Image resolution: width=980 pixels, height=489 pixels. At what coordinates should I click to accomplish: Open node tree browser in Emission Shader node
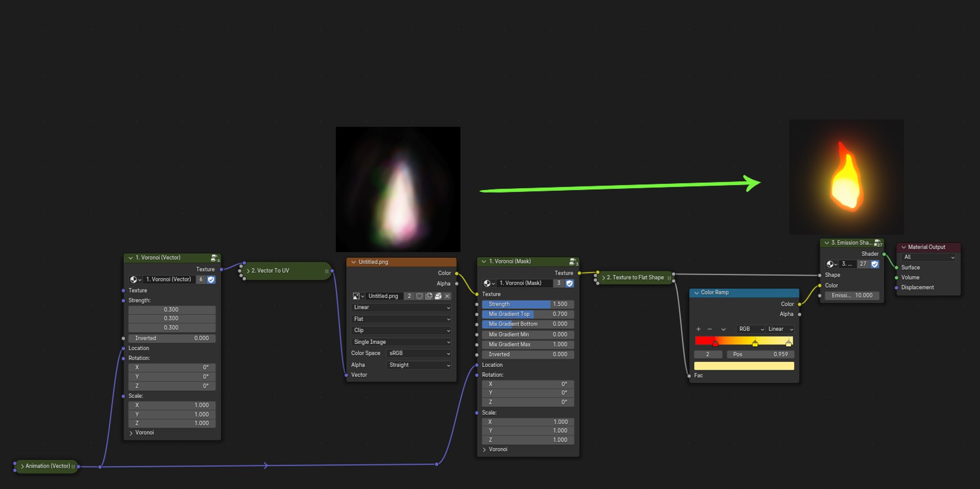[x=832, y=264]
